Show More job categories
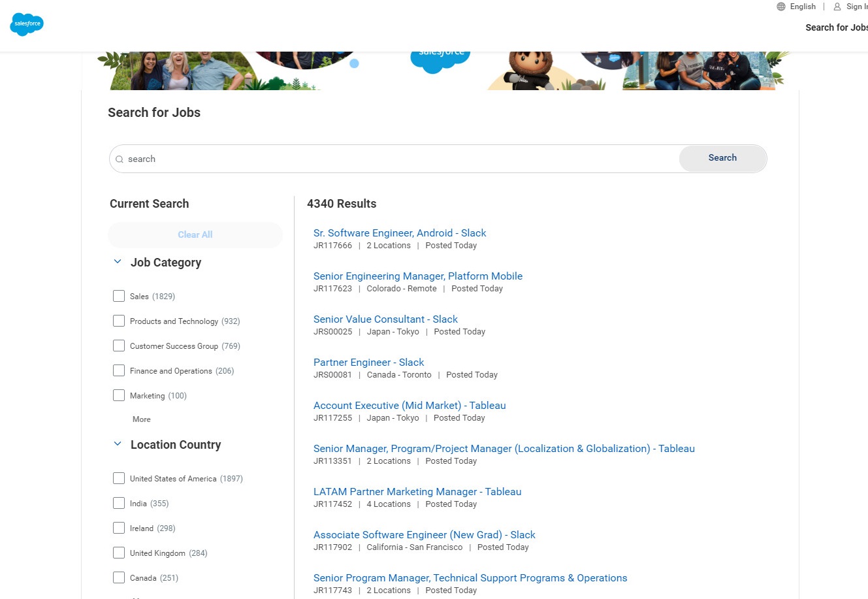Image resolution: width=868 pixels, height=599 pixels. [142, 419]
